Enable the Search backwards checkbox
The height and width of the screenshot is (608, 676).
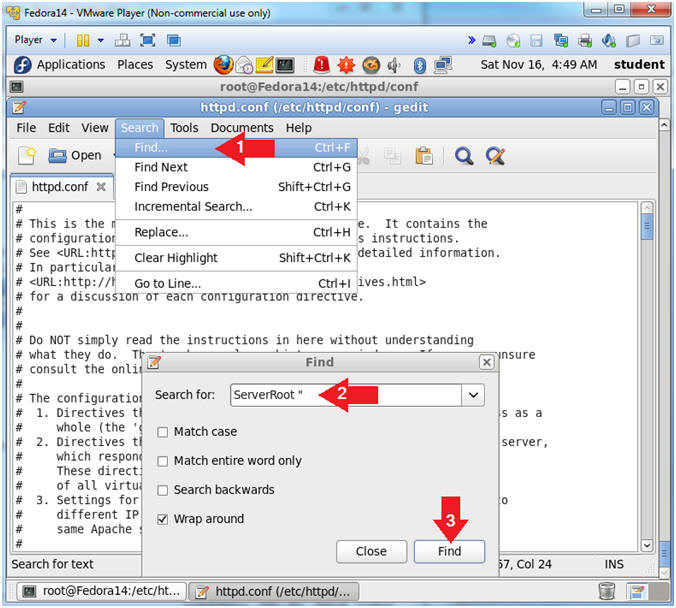pos(163,490)
